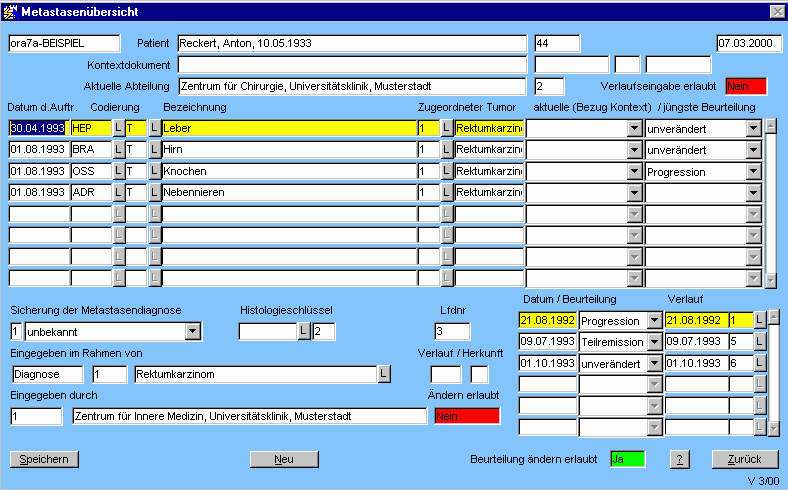Open the Sicherung der Metastasendiagnose dropdown

tap(193, 331)
